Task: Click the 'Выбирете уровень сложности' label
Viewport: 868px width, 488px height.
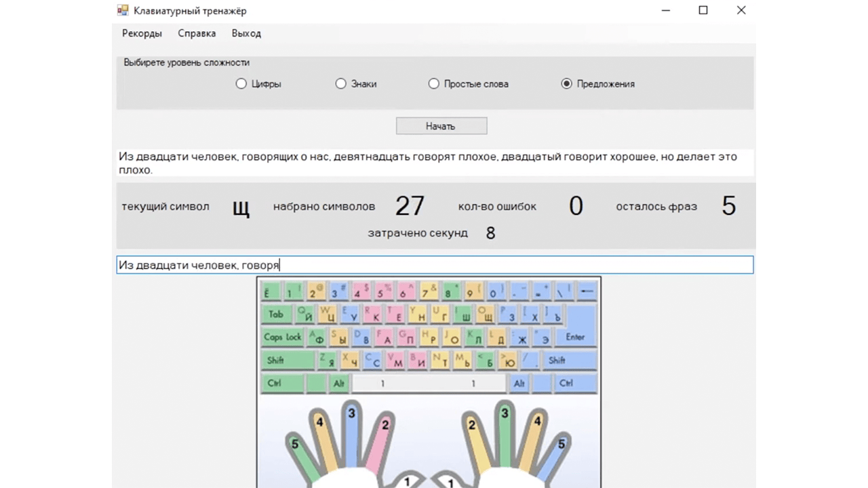Action: point(186,62)
